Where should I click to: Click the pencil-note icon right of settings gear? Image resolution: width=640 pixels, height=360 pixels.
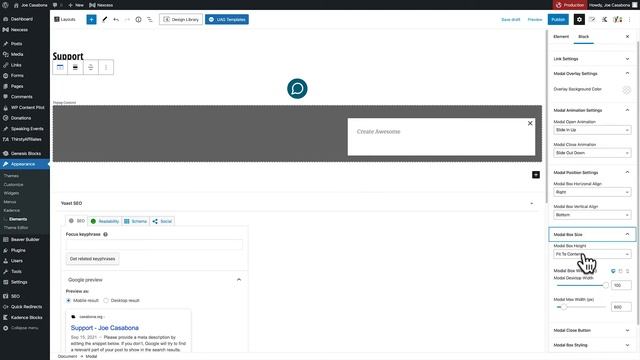click(592, 19)
